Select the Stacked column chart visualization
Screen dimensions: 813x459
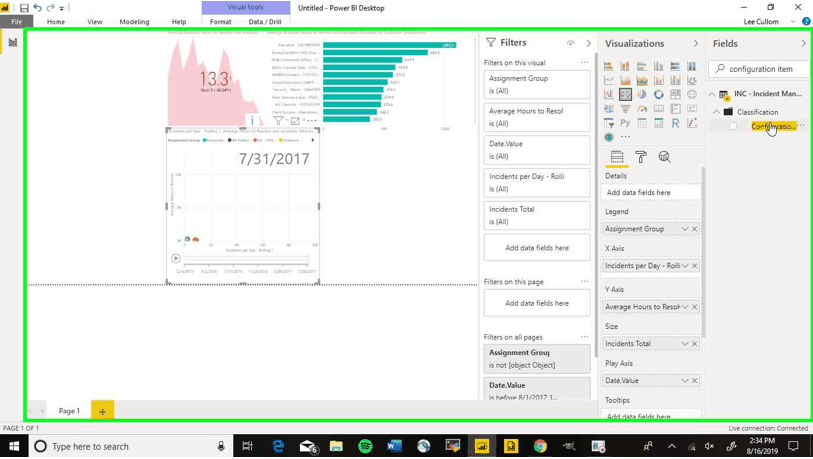tap(625, 66)
